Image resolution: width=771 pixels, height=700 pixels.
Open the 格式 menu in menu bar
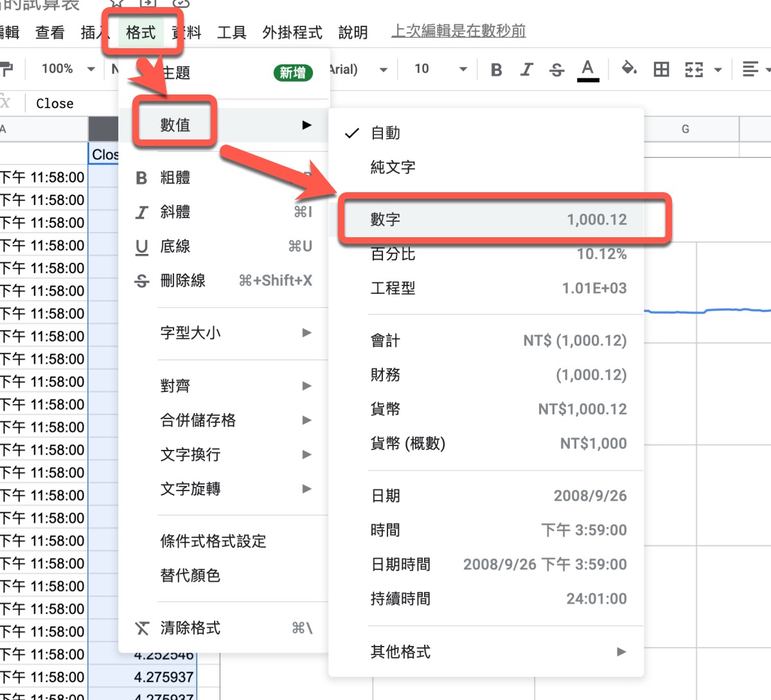(141, 32)
